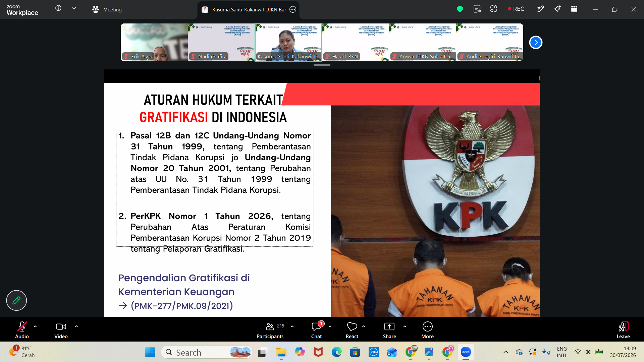Launch Copilot from taskbar
The width and height of the screenshot is (644, 362).
[300, 352]
